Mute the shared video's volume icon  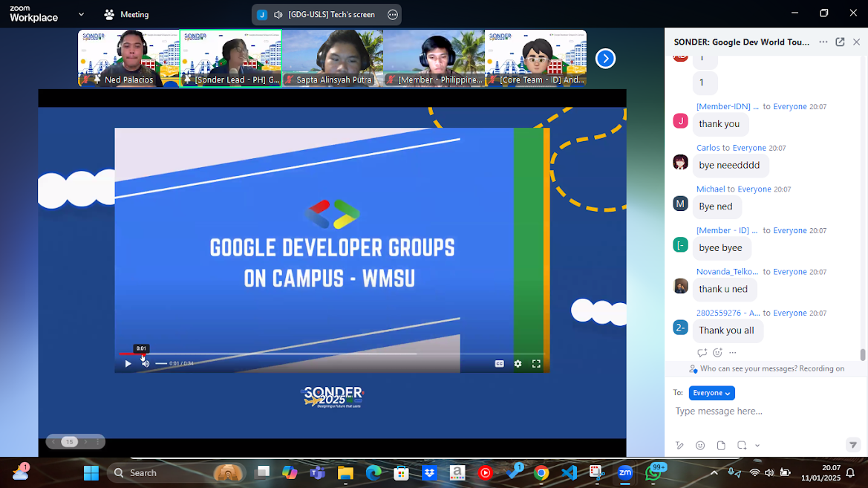point(145,364)
